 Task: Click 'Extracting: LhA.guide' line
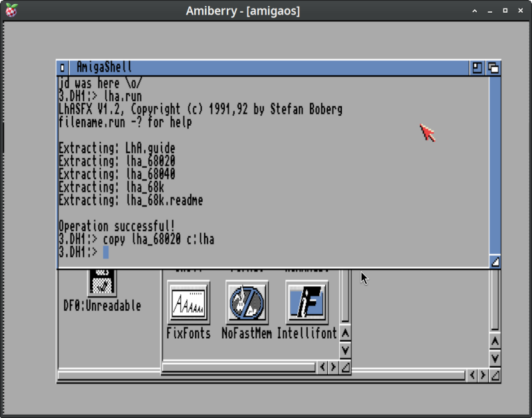coord(117,148)
